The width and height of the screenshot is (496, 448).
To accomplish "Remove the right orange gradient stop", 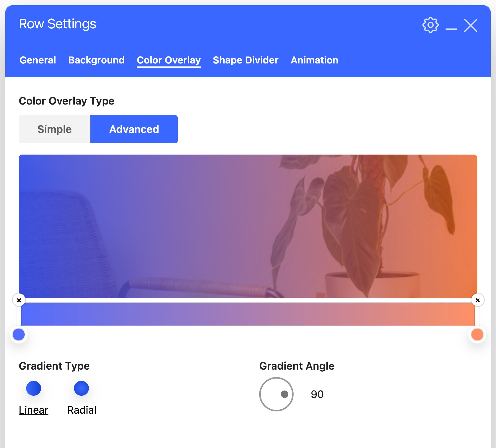I will [478, 300].
